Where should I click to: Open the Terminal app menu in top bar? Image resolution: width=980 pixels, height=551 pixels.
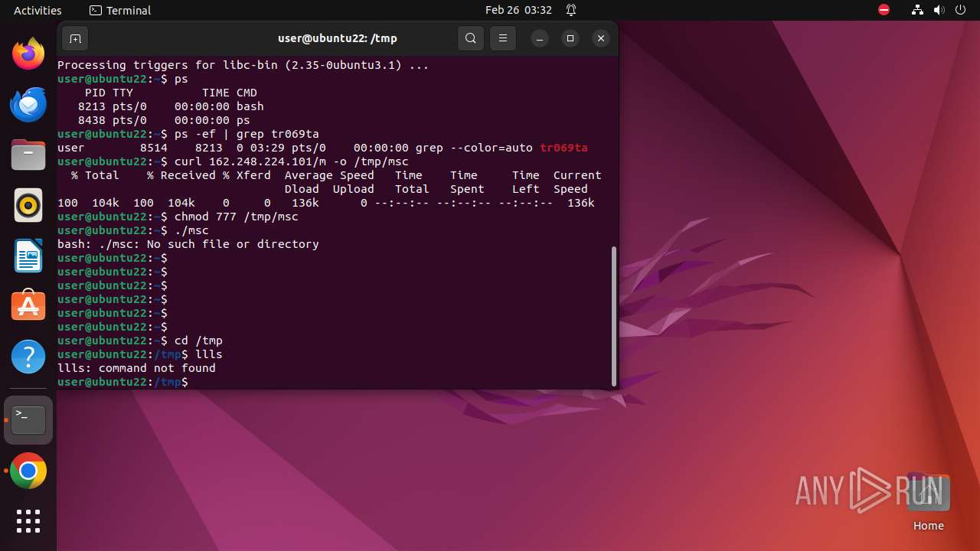point(120,10)
